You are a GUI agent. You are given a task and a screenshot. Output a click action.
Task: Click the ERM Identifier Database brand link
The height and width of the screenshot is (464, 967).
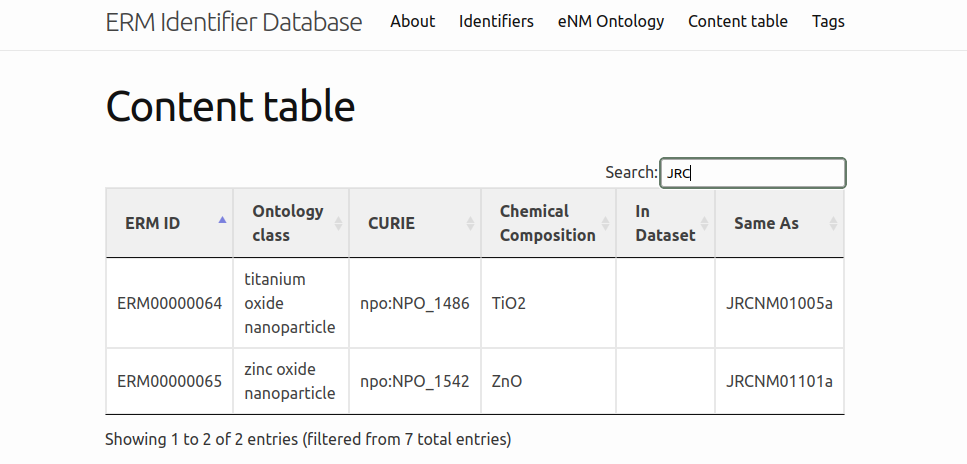(x=234, y=22)
